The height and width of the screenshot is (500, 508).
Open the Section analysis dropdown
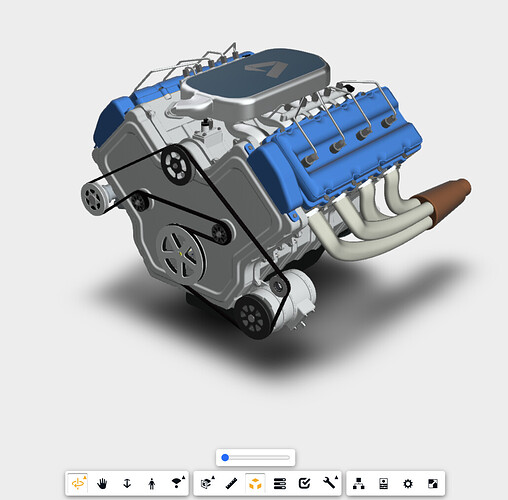(207, 483)
